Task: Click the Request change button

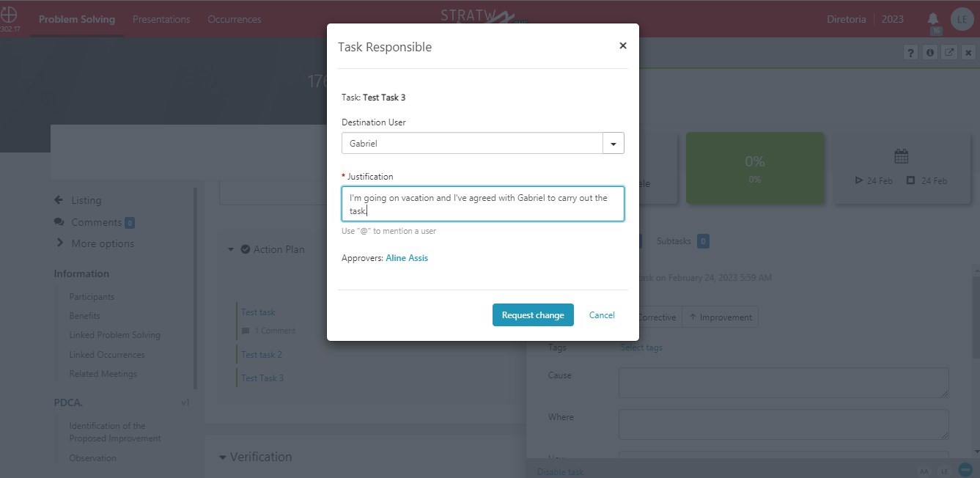Action: pos(533,315)
